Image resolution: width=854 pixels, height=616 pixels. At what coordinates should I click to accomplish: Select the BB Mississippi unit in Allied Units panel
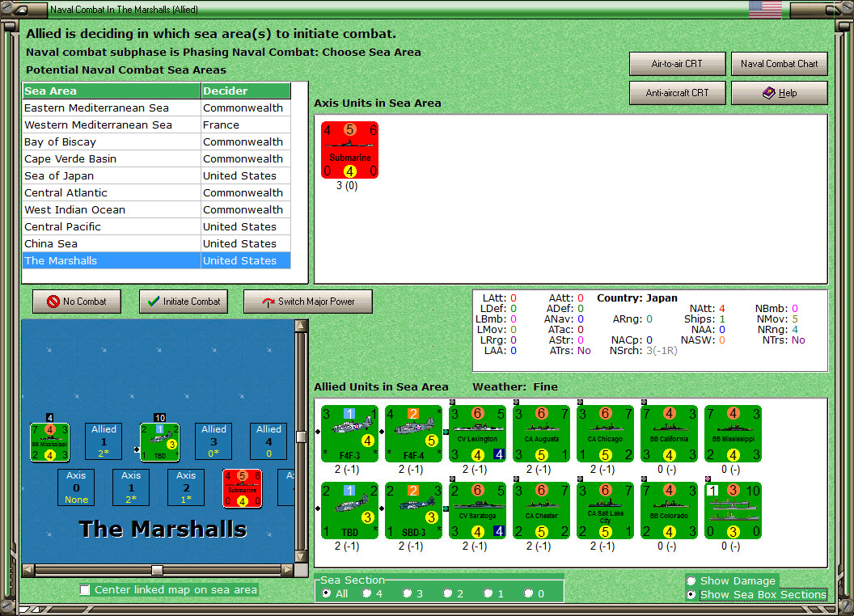[733, 433]
